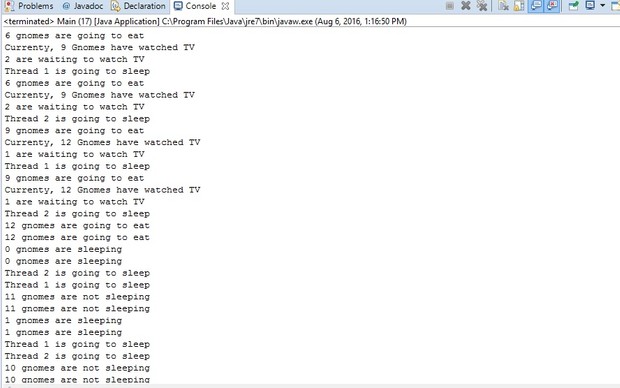Viewport: 620px width, 388px height.
Task: Open the console selection dropdown arrow
Action: tap(603, 6)
